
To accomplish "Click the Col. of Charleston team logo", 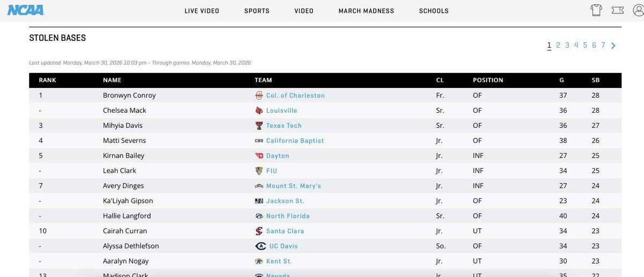I will pos(259,96).
